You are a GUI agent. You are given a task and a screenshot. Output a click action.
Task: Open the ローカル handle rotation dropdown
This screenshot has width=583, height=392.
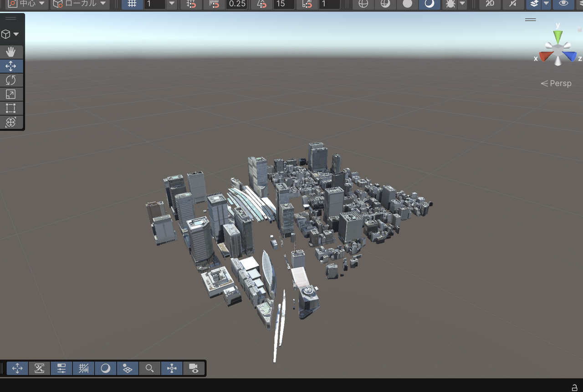[x=79, y=4]
